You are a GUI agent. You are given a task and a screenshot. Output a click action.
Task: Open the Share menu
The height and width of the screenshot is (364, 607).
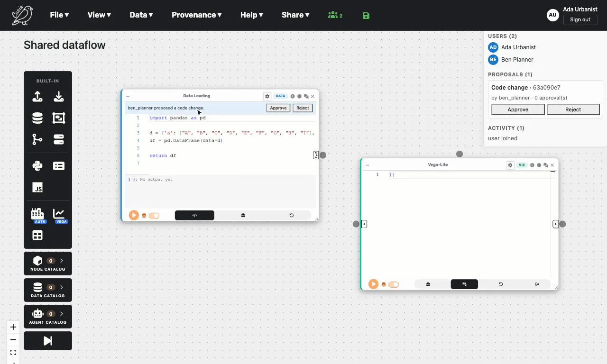295,15
